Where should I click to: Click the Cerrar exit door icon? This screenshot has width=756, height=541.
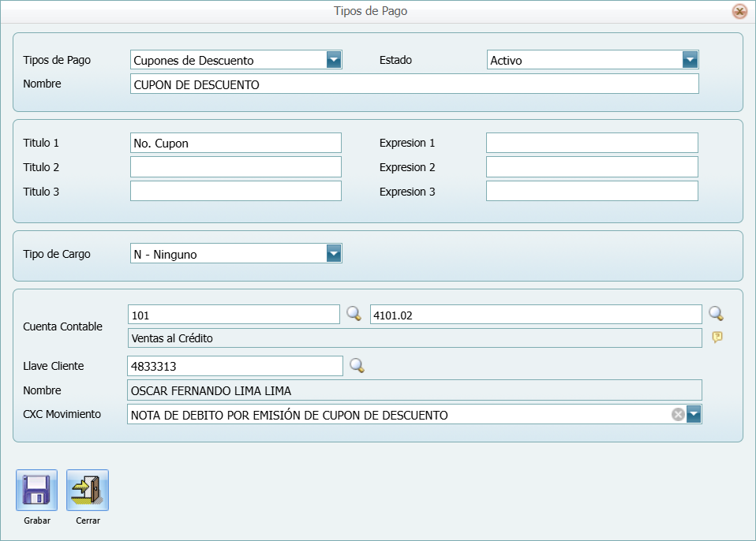click(x=87, y=488)
